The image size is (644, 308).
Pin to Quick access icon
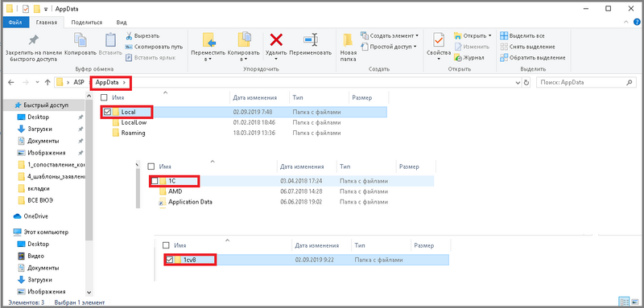[x=33, y=39]
